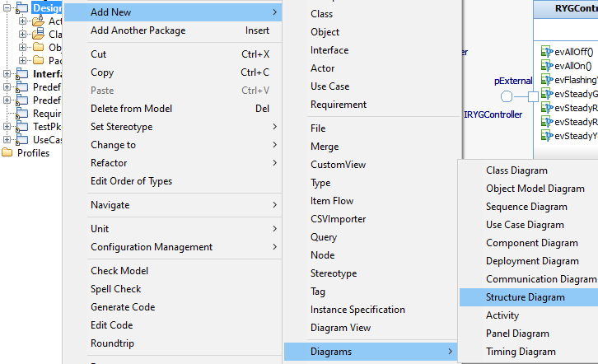Select Sequence Diagram in Diagrams submenu
Viewport: 598px width, 364px height.
tap(526, 207)
